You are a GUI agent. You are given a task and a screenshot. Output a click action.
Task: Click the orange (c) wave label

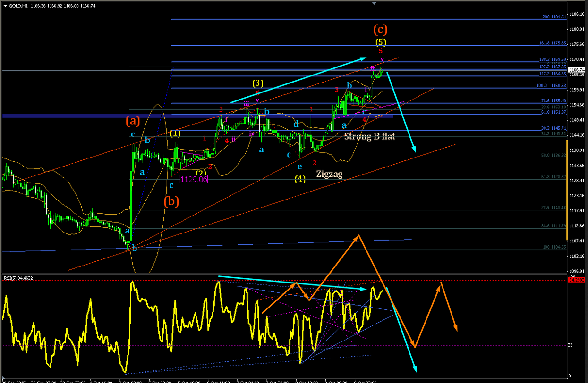[x=380, y=29]
